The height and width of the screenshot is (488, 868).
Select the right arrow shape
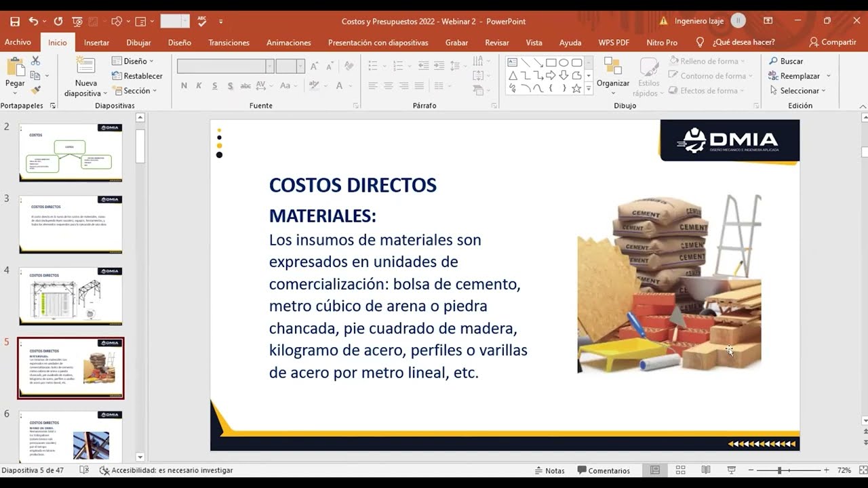[x=551, y=75]
